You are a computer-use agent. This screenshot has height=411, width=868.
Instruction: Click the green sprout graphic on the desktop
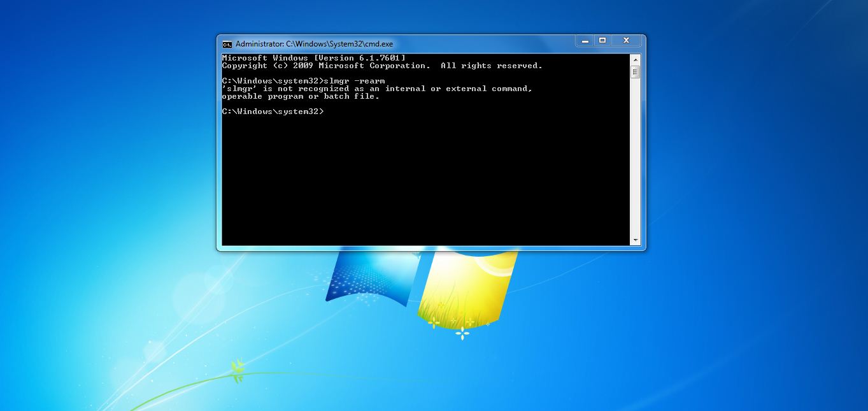236,370
